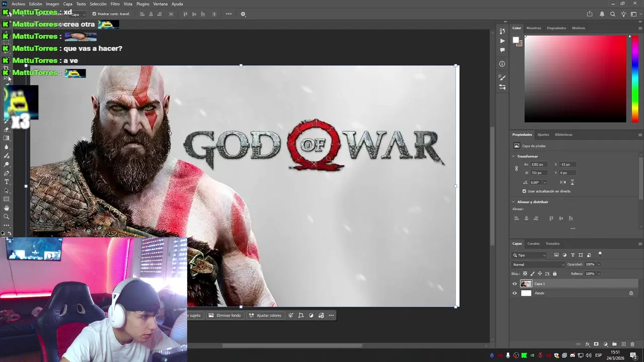The width and height of the screenshot is (644, 362).
Task: Open the Opacidad value dropdown arrow
Action: click(x=598, y=264)
